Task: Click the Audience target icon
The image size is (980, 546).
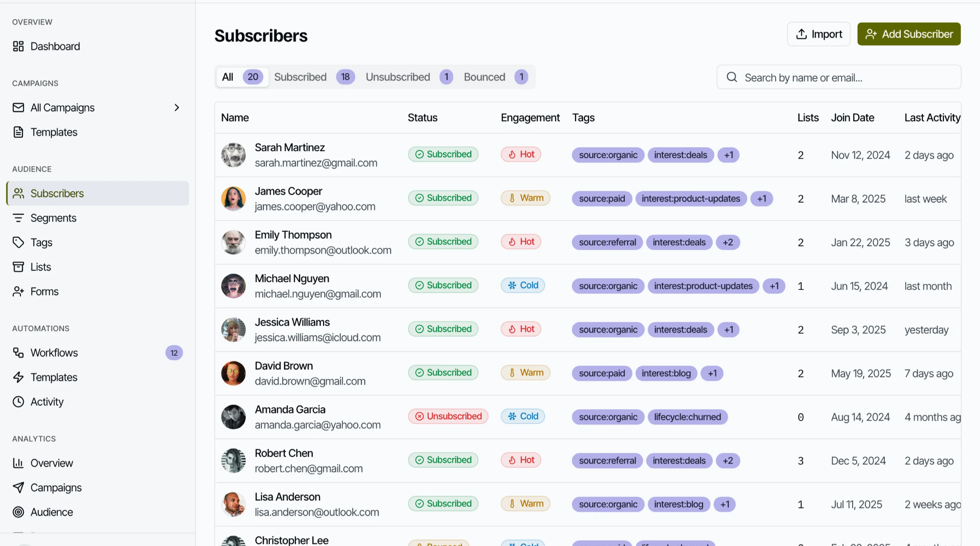Action: tap(18, 512)
